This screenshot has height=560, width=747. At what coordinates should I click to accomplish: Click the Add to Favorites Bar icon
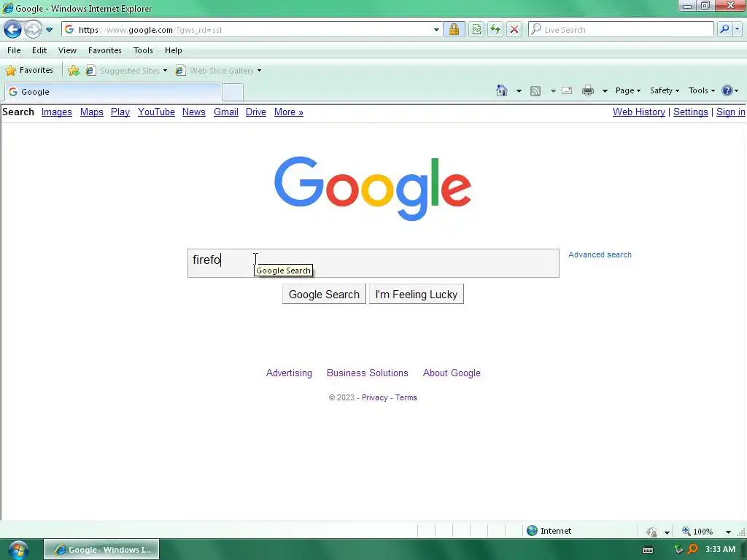[x=74, y=71]
